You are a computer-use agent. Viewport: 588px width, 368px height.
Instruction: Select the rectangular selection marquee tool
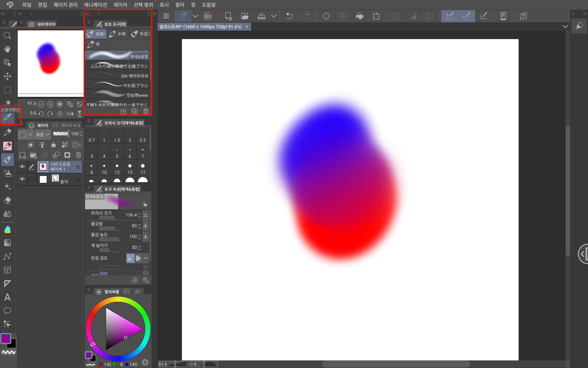(7, 90)
